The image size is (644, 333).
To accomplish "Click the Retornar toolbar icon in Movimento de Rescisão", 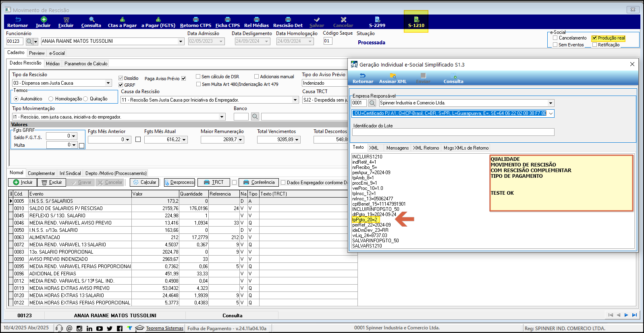I will (x=17, y=22).
